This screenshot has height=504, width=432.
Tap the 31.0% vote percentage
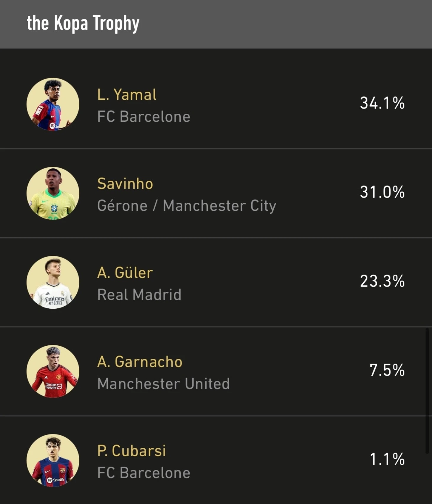click(382, 192)
